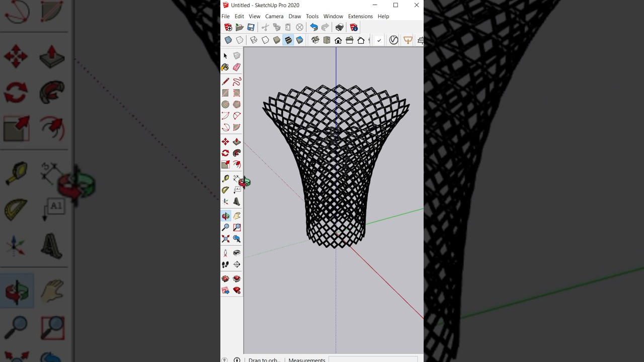
Task: Click the Undo arrow
Action: click(x=314, y=27)
